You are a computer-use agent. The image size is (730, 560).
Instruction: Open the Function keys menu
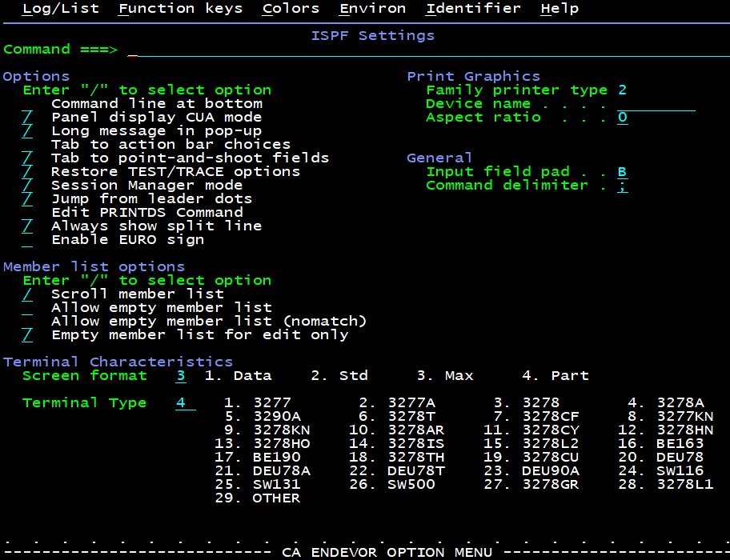point(180,9)
